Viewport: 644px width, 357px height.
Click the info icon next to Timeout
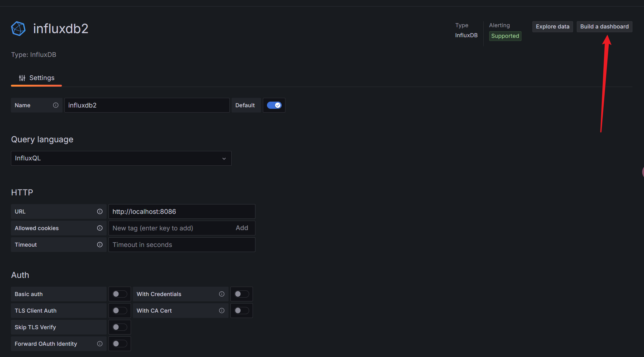click(x=100, y=245)
